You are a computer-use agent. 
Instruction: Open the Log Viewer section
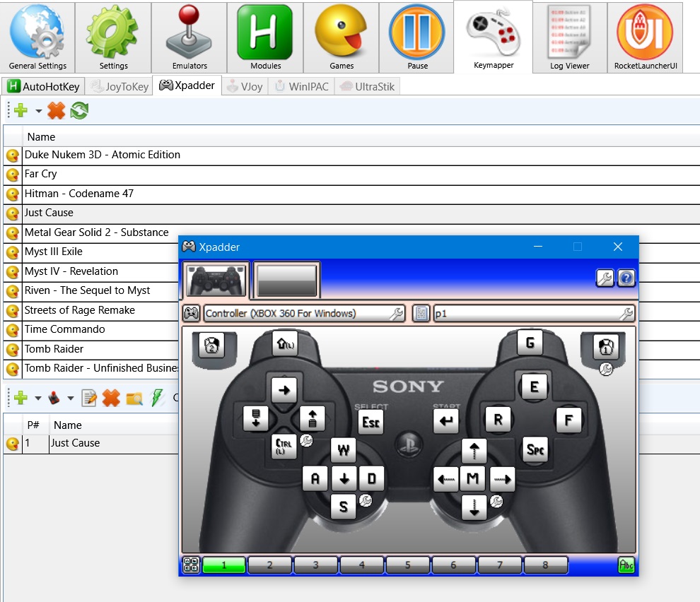569,37
